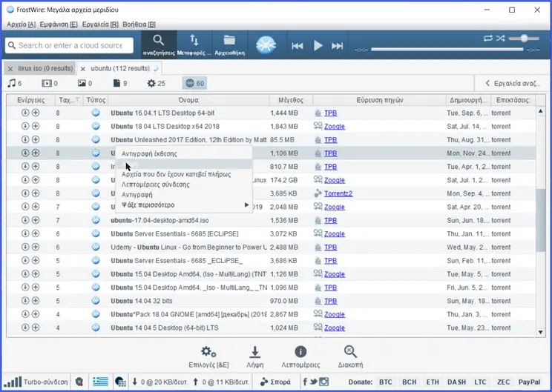The width and height of the screenshot is (552, 392).
Task: Click the shield icon in status bar
Action: [x=79, y=382]
